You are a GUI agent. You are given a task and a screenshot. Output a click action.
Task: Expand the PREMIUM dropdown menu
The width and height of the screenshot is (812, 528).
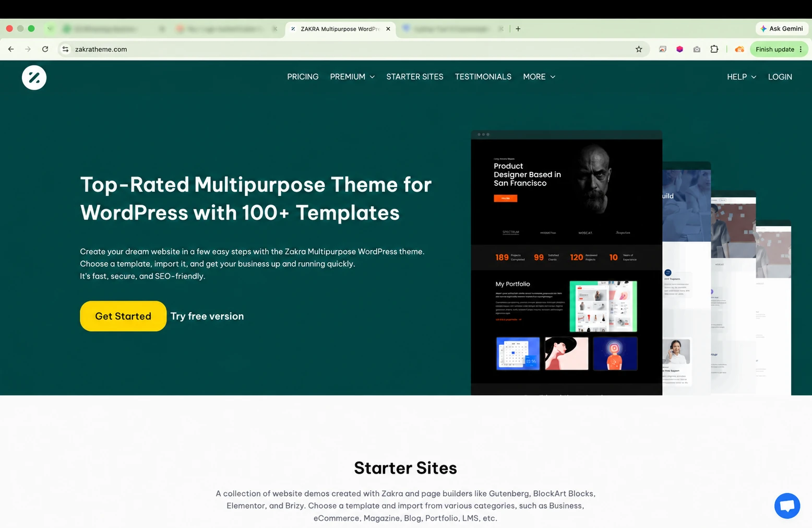352,77
